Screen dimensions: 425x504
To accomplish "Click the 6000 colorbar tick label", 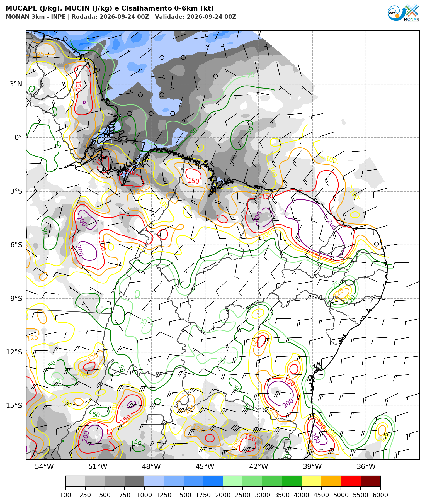I will [x=380, y=495].
